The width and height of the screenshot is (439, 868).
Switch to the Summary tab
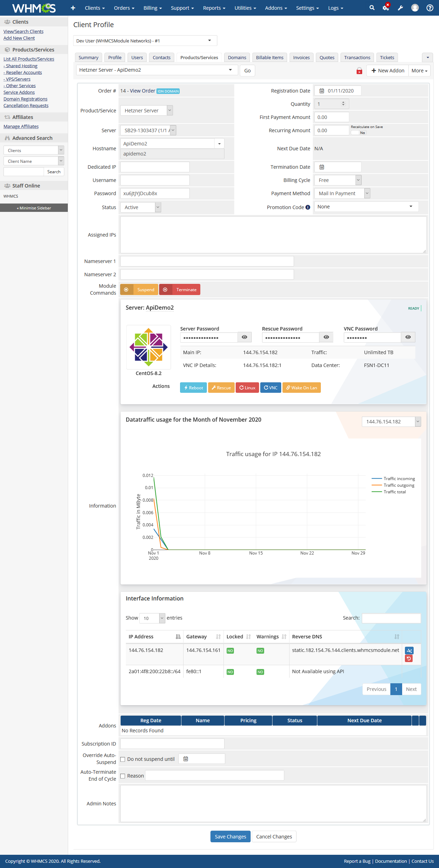[88, 58]
